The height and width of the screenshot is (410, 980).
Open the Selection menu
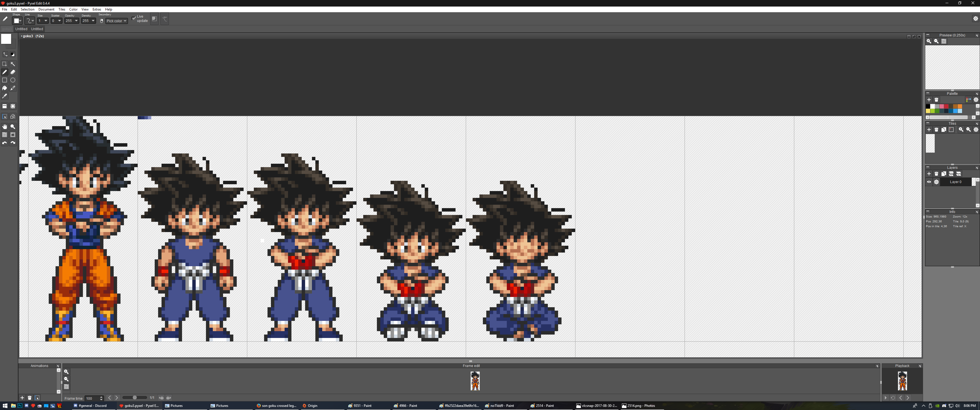27,9
